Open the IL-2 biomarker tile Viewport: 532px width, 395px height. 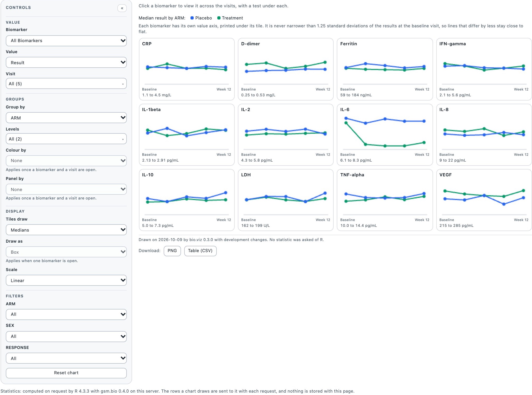tap(286, 135)
